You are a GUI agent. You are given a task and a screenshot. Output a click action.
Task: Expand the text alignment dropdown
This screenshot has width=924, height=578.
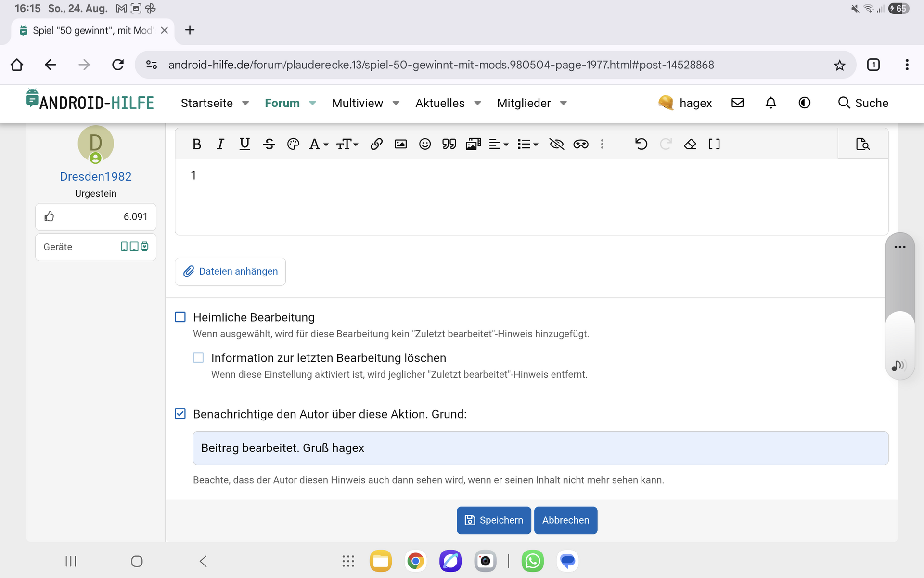499,144
